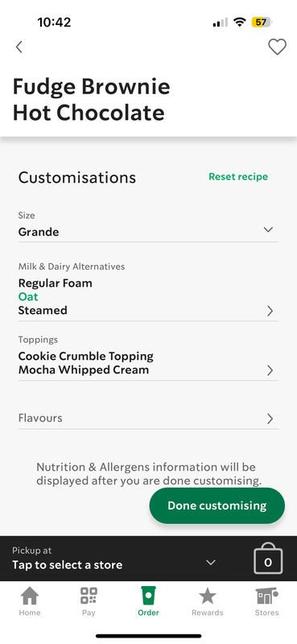
Task: Open the shopping bag cart icon
Action: click(268, 558)
